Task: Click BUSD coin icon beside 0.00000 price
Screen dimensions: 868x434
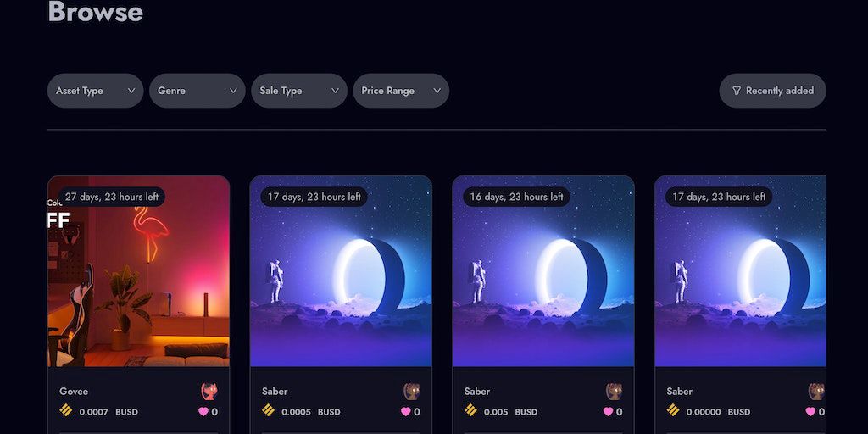Action: [x=673, y=410]
